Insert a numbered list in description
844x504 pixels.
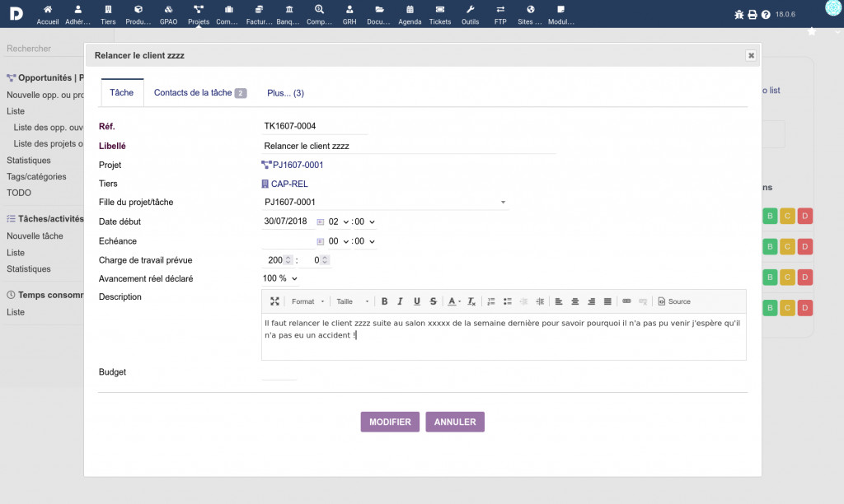tap(491, 301)
